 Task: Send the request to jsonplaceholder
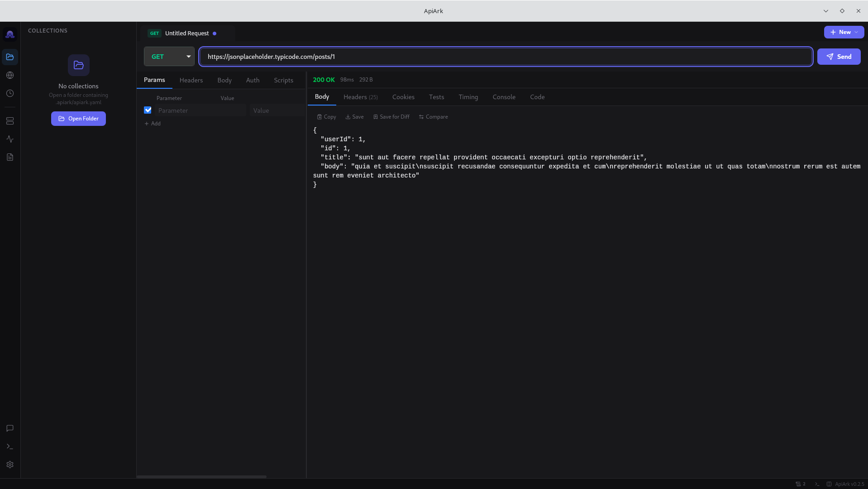point(838,56)
